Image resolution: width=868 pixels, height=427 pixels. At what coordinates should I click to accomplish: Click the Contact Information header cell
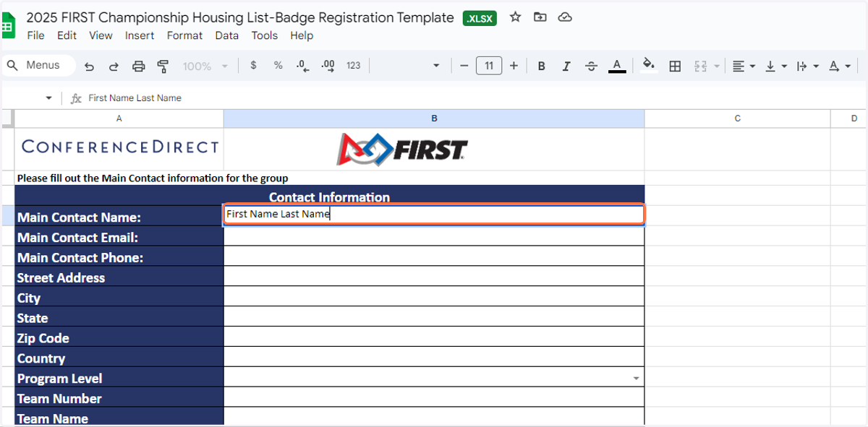coord(330,197)
